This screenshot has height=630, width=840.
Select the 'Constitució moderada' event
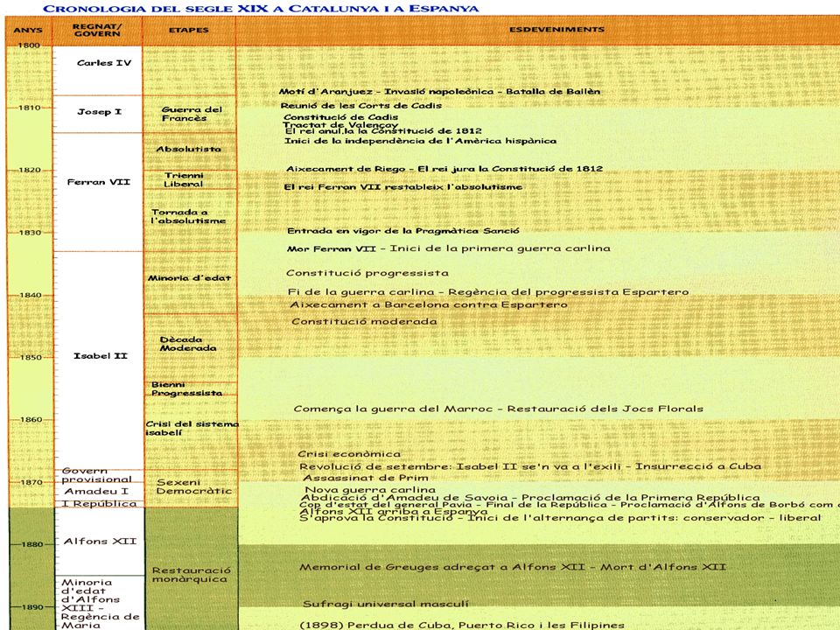click(x=364, y=322)
